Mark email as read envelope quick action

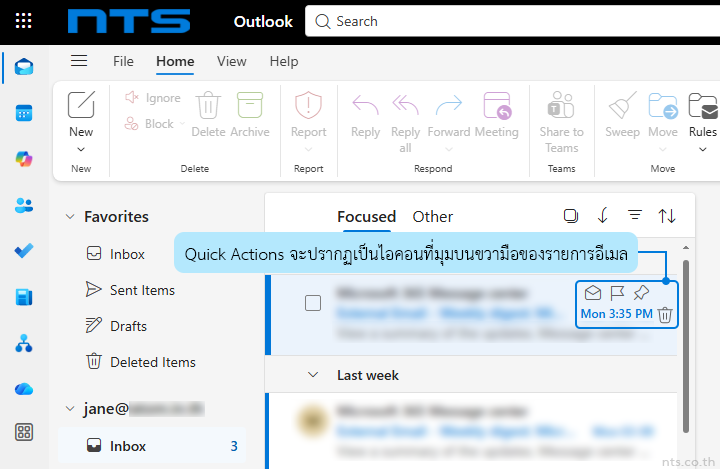point(593,293)
